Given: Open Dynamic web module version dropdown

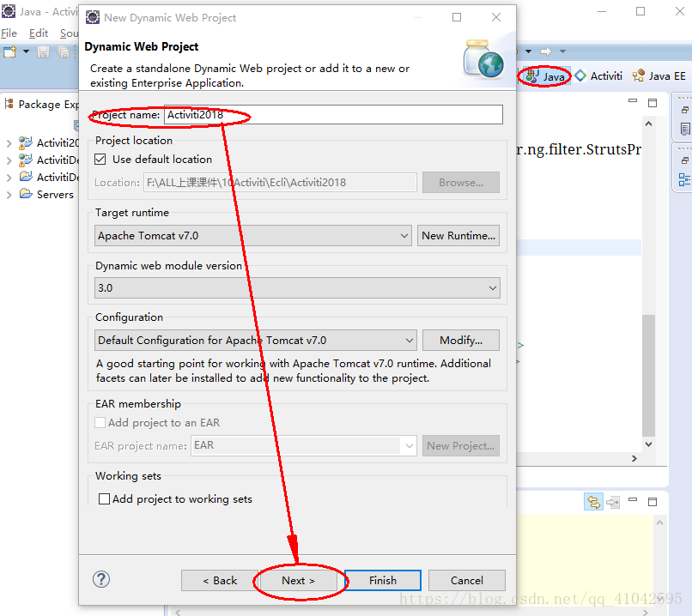Looking at the screenshot, I should (297, 288).
